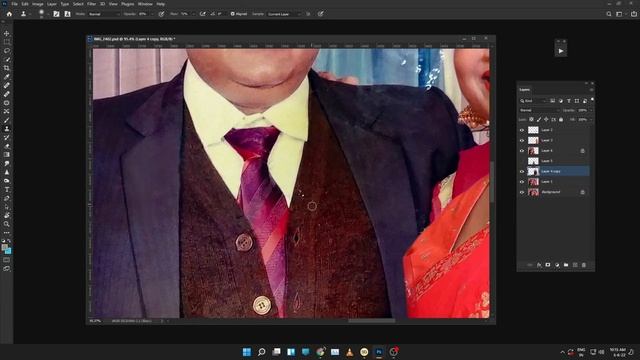This screenshot has height=360, width=640.
Task: Open the Edit Toolbar three-dots button
Action: [7, 233]
